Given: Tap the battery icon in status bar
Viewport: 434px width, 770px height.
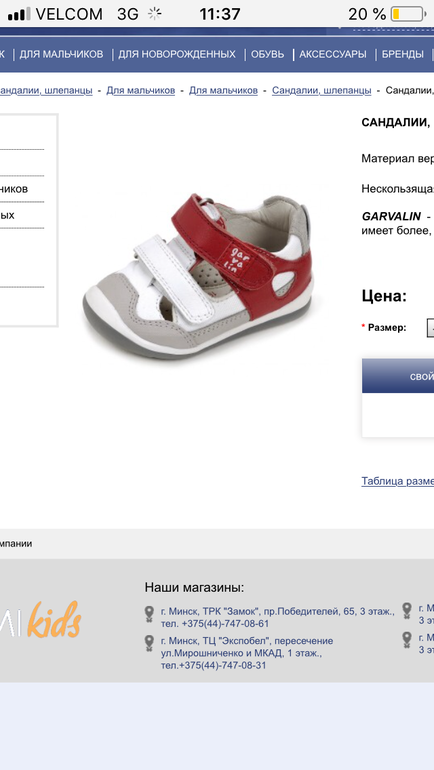Looking at the screenshot, I should (x=408, y=14).
